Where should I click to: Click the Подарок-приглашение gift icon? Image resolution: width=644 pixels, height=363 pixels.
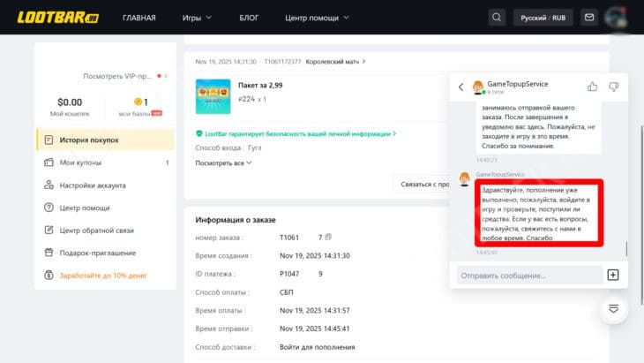pos(49,253)
